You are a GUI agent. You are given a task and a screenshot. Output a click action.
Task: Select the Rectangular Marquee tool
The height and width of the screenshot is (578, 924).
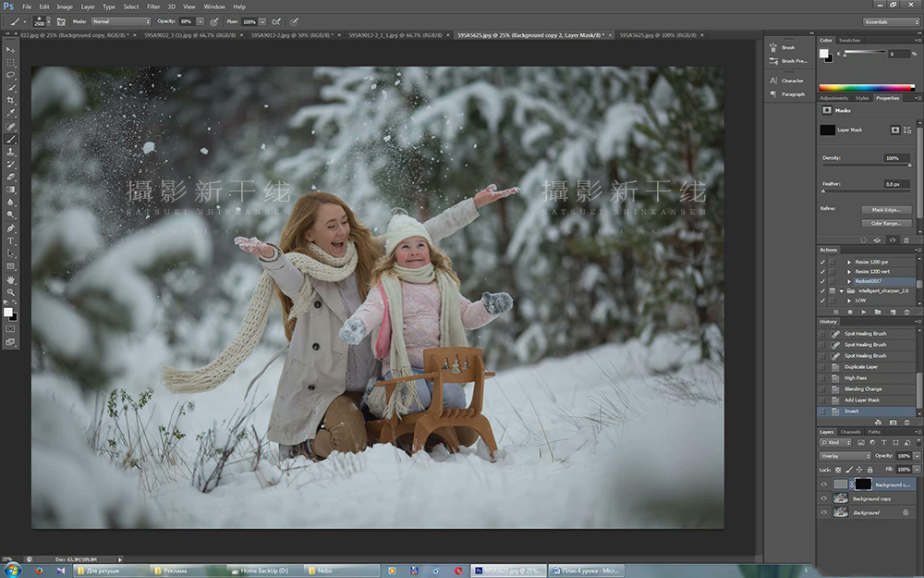[10, 63]
